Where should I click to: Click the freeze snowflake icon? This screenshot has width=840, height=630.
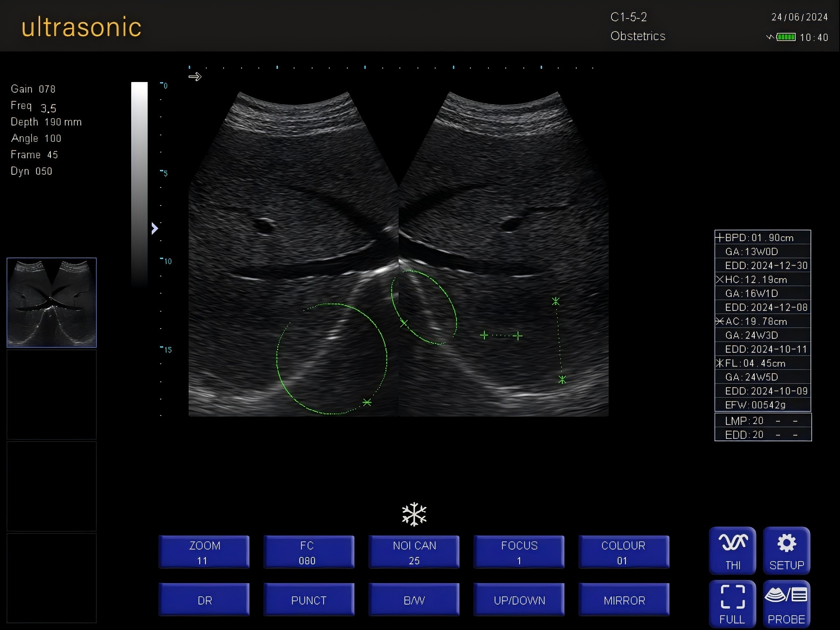[x=414, y=514]
